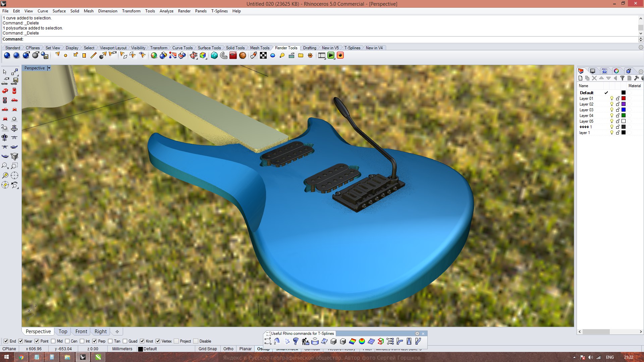Enable the Project osnap checkbox
This screenshot has height=362, width=644.
point(176,341)
